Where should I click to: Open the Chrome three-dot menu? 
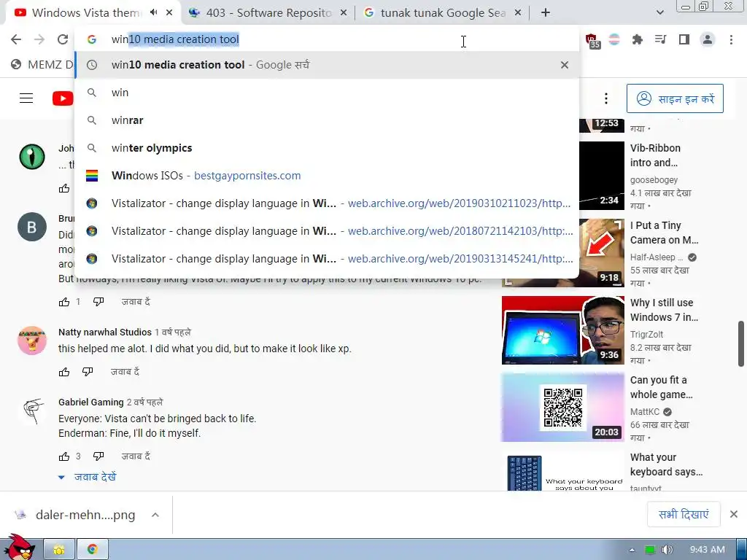pos(731,39)
